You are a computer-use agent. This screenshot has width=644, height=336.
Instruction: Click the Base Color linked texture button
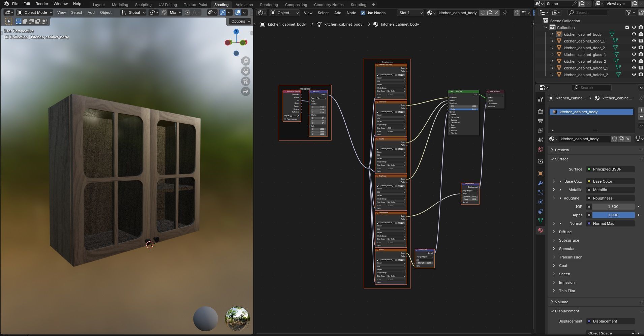pos(610,181)
